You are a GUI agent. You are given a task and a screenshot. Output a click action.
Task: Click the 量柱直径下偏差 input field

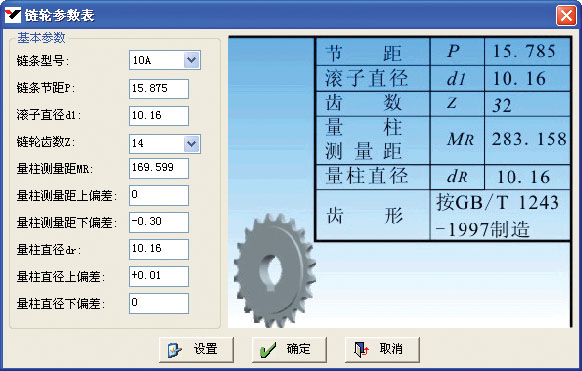tap(159, 303)
